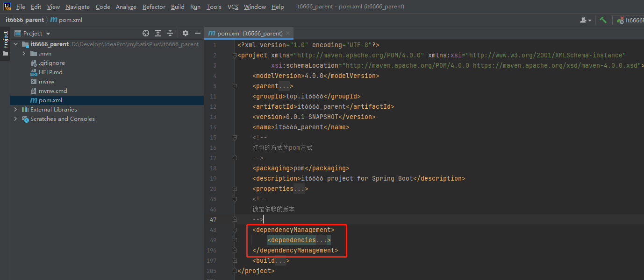Click the Expand All icon in Project panel
Viewport: 644px width, 280px height.
point(158,33)
